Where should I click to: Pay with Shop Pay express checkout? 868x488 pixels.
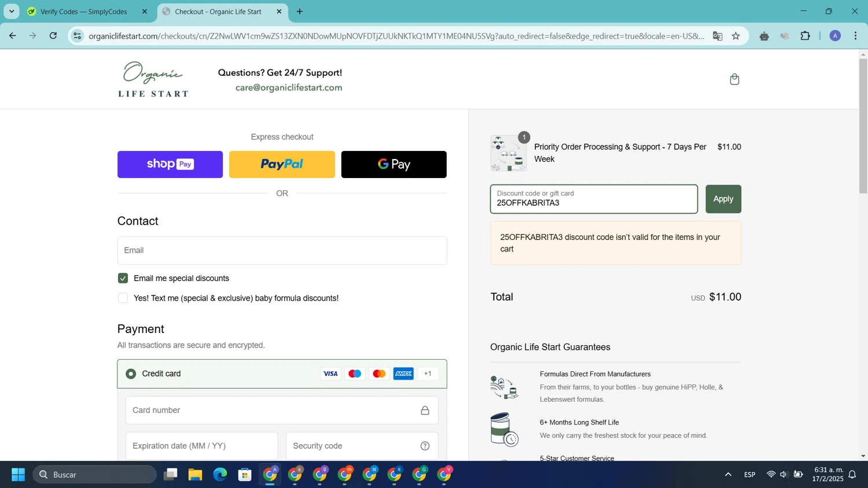pyautogui.click(x=170, y=164)
